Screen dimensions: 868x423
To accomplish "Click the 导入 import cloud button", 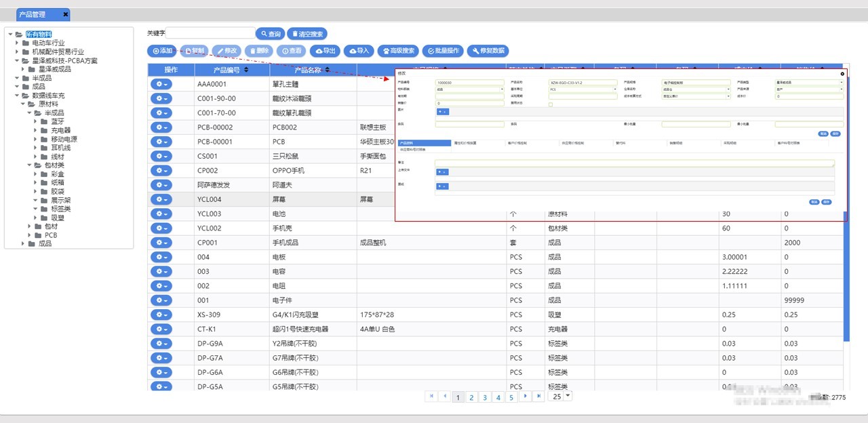I will [359, 51].
